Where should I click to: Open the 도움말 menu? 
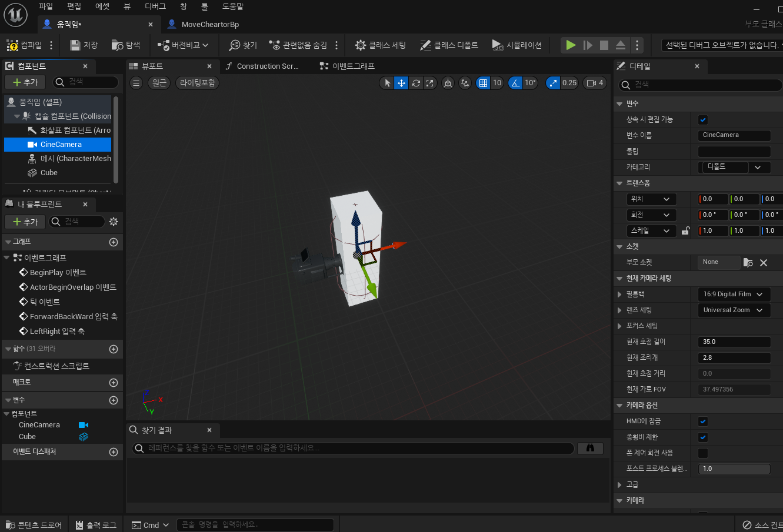[x=233, y=6]
